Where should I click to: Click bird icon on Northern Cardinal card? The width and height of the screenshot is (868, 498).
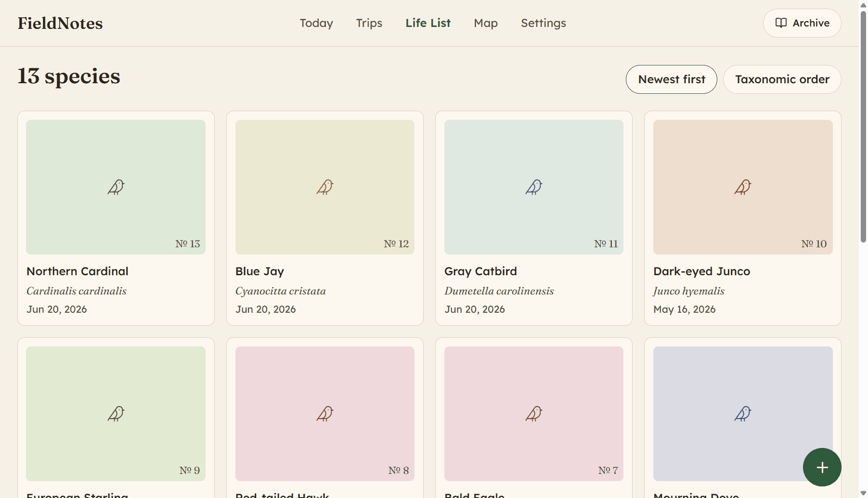click(x=116, y=187)
